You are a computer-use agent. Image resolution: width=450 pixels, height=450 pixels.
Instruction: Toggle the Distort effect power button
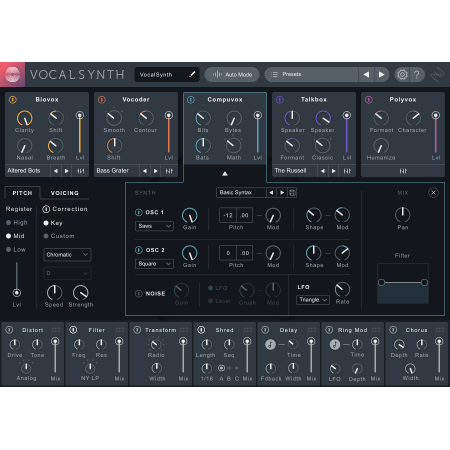[x=9, y=330]
